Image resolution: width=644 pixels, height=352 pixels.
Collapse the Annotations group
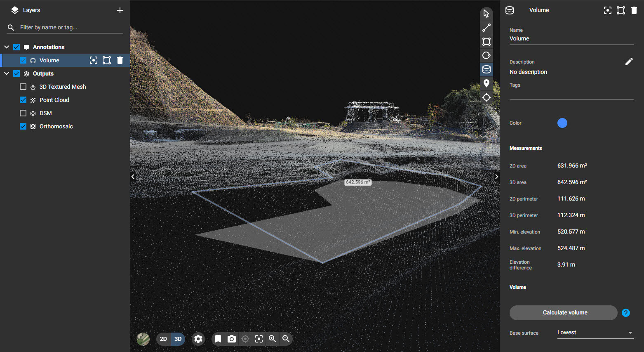point(6,47)
